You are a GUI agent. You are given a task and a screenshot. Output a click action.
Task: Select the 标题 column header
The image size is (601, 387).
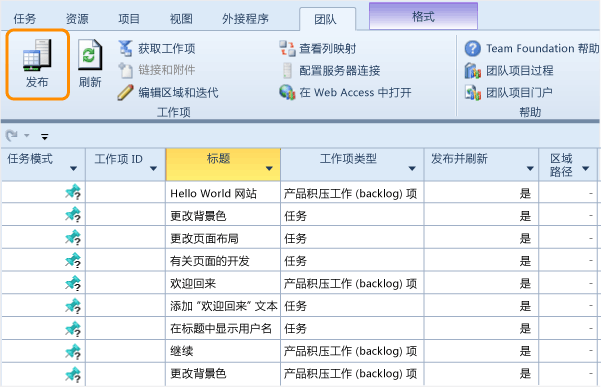(223, 164)
